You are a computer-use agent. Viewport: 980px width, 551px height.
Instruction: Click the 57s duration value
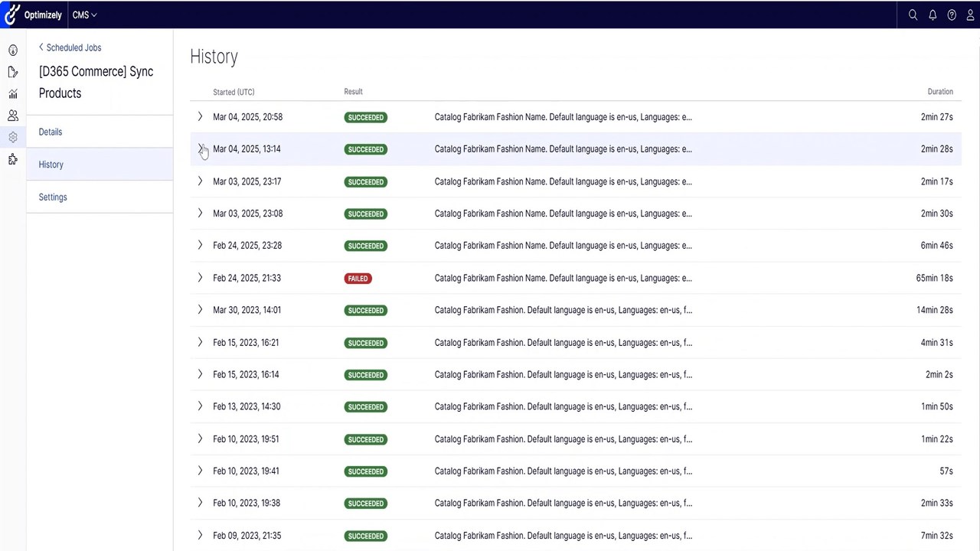(x=946, y=471)
